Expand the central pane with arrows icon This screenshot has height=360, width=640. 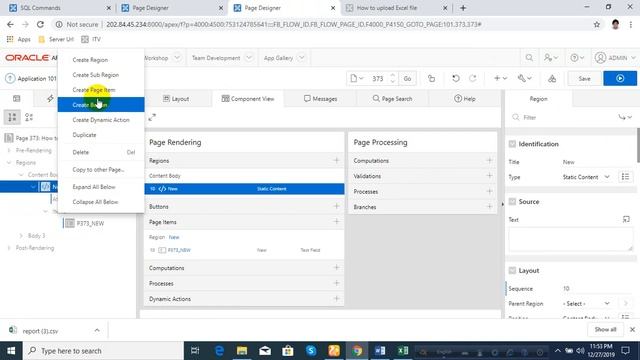click(x=152, y=118)
